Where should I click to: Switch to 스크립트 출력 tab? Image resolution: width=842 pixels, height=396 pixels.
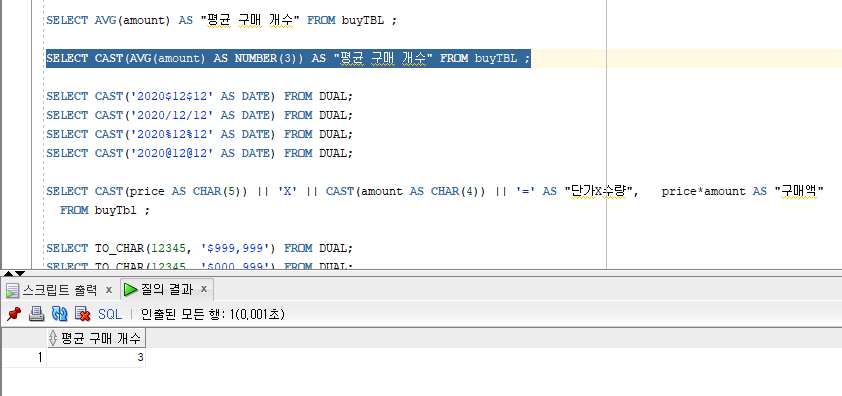tap(60, 290)
